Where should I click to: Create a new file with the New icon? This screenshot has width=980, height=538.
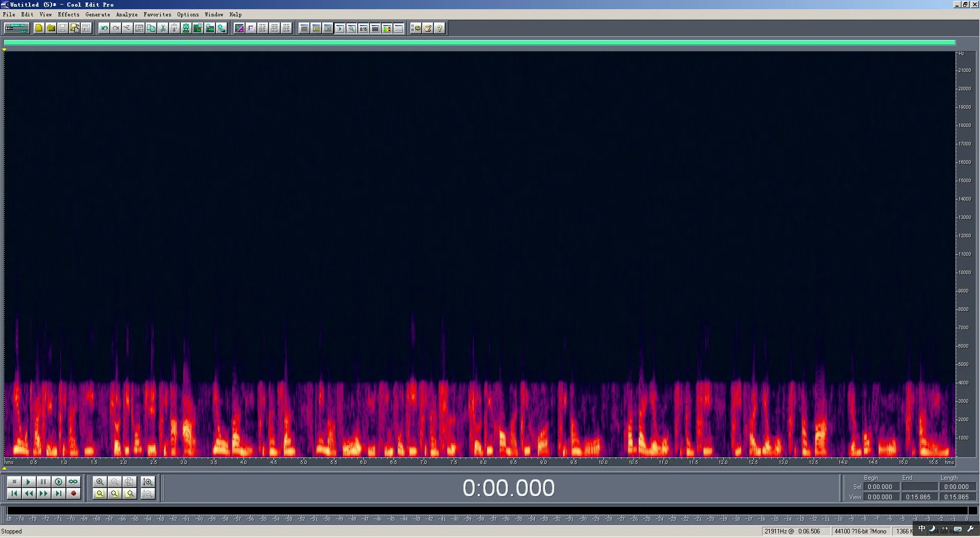[x=39, y=28]
